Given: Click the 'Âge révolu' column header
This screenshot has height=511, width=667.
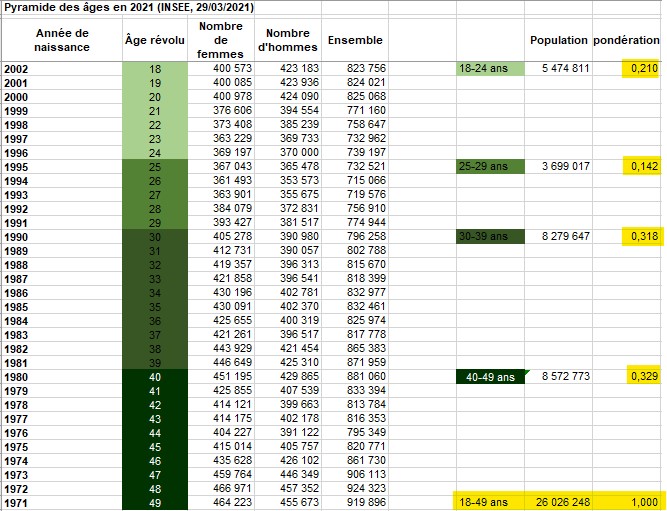Looking at the screenshot, I should pyautogui.click(x=155, y=40).
